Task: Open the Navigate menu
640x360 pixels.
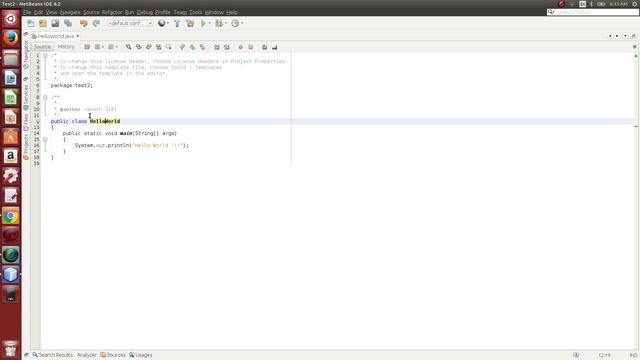Action: tap(70, 12)
